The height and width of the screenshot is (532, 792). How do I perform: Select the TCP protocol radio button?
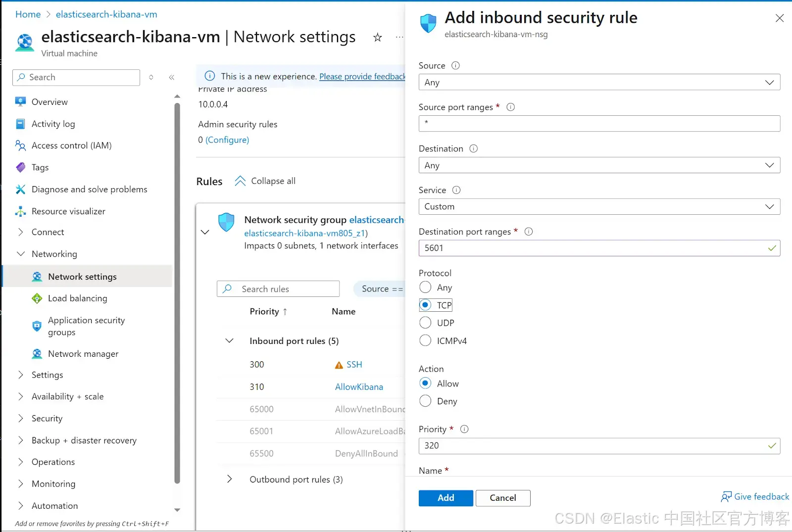425,305
